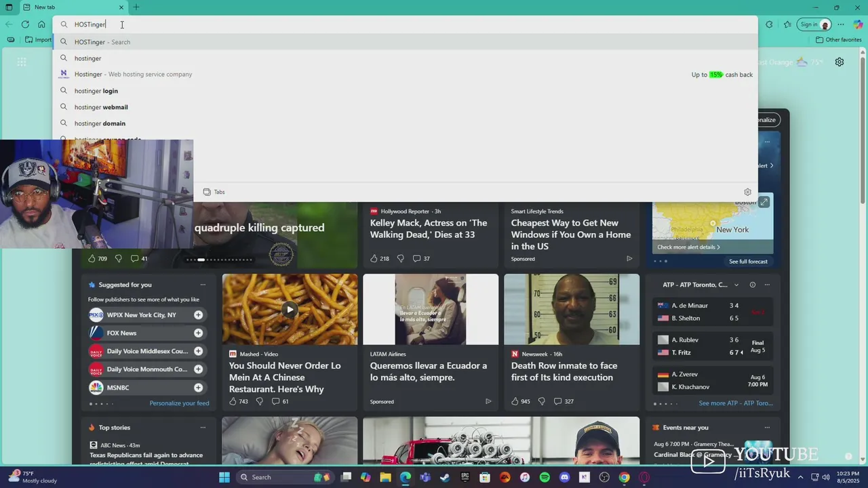Open Spotify from the taskbar
This screenshot has width=868, height=488.
pyautogui.click(x=545, y=477)
